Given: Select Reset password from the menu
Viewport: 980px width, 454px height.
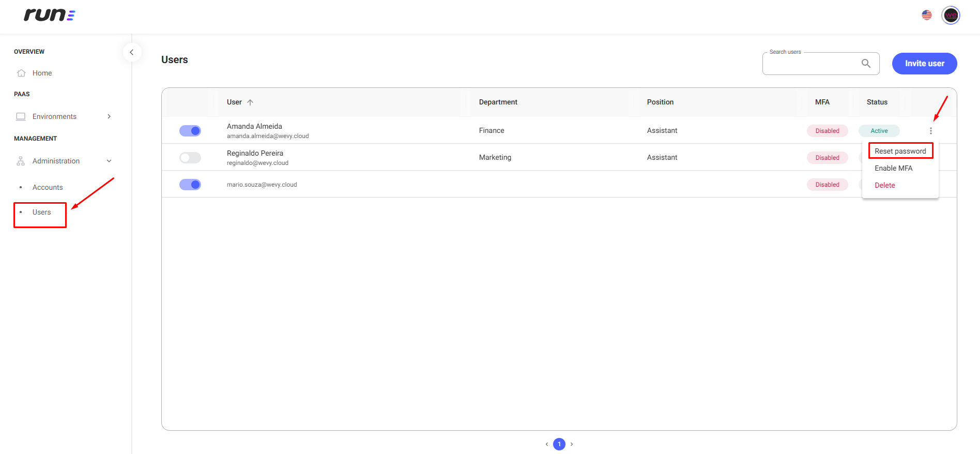Looking at the screenshot, I should pos(900,151).
